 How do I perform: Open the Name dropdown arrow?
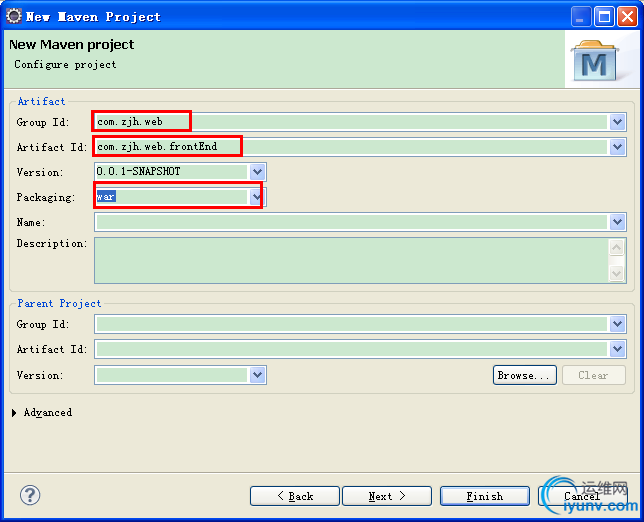617,222
